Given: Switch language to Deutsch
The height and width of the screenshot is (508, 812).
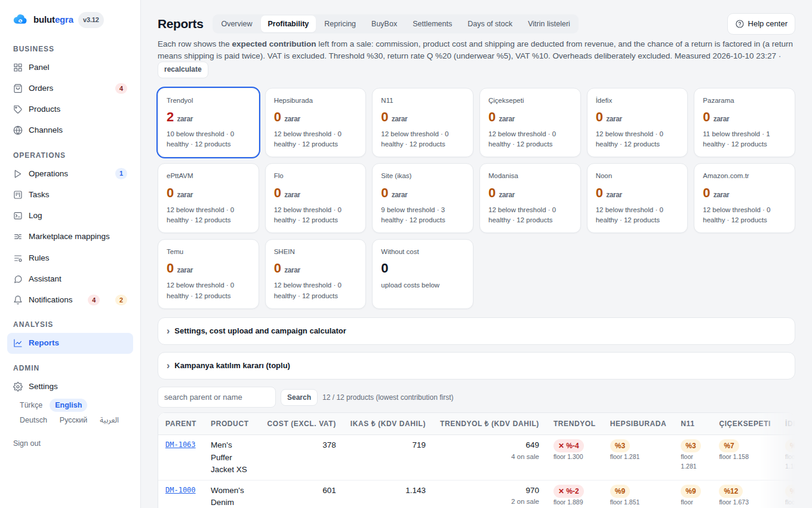Looking at the screenshot, I should (x=33, y=420).
